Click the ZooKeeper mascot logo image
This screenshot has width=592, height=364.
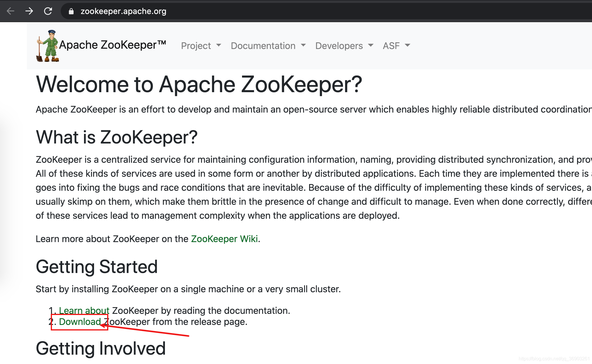[48, 46]
